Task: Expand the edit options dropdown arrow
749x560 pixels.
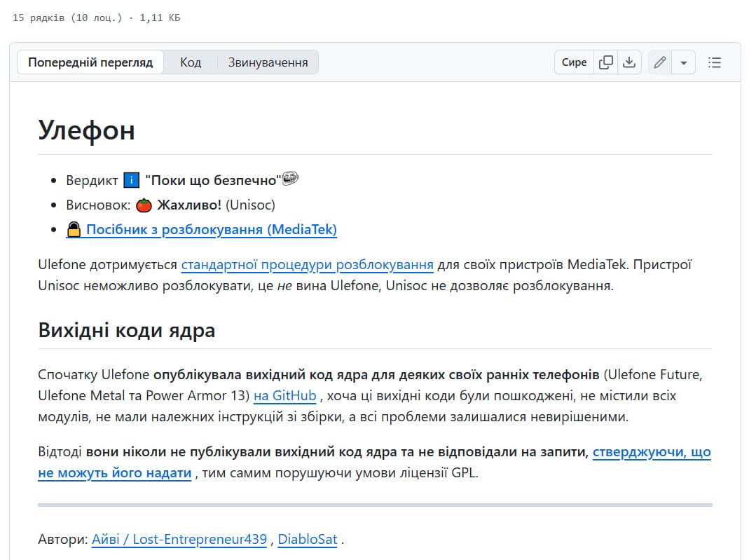Action: (684, 62)
